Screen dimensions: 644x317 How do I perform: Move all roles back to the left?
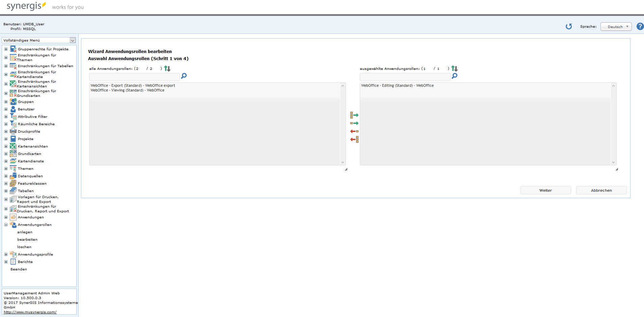click(354, 139)
